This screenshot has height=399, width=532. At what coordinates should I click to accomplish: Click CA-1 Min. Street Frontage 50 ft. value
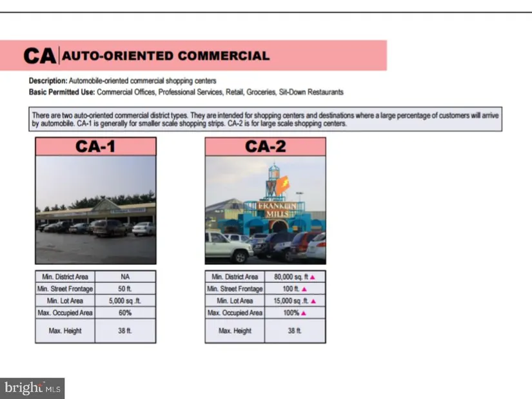tap(125, 289)
